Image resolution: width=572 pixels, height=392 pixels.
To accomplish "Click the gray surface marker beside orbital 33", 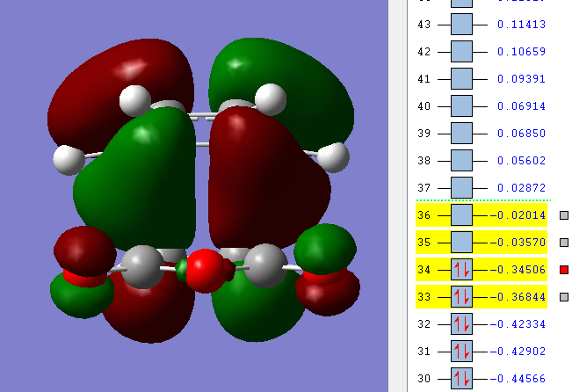I will pos(564,297).
